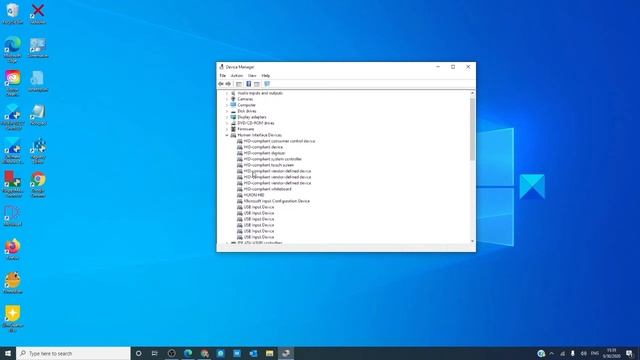Select the Audio inputs and outputs category

tap(260, 93)
